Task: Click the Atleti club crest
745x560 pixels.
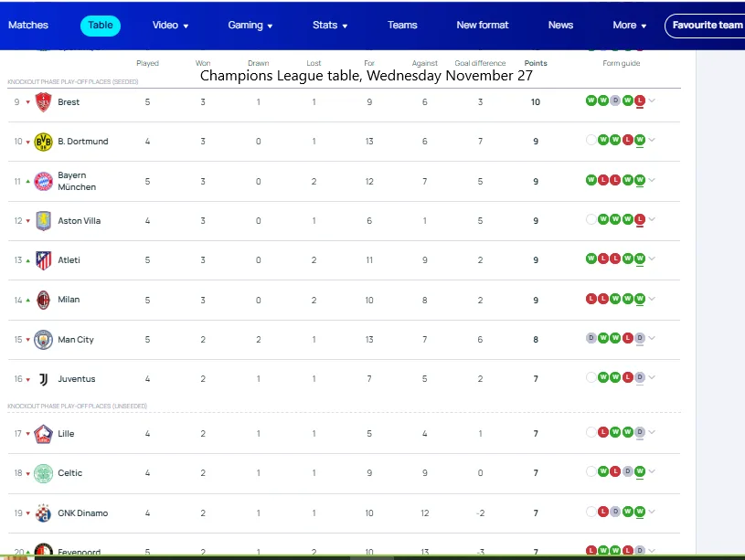Action: tap(43, 260)
